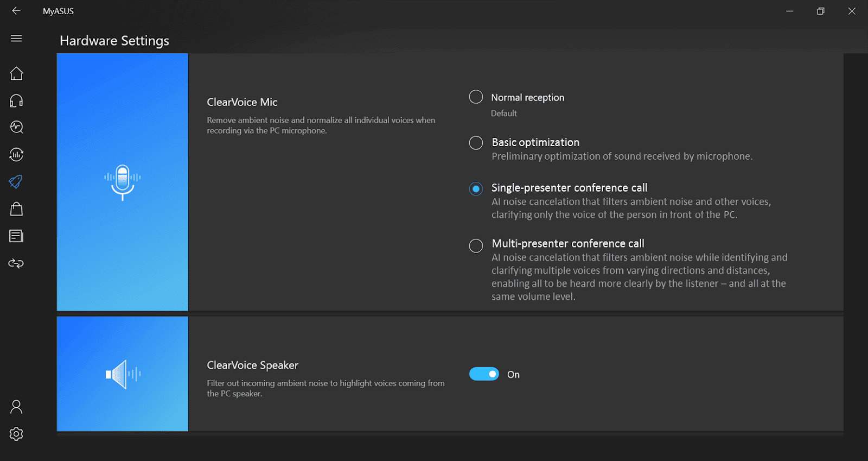This screenshot has height=461, width=868.
Task: Click the ClearVoice Speaker heading
Action: [x=252, y=365]
